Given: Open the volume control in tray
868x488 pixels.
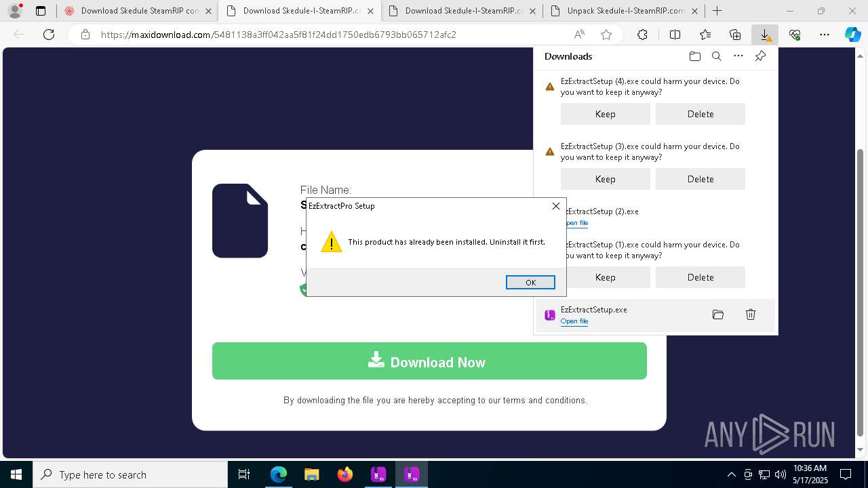Looking at the screenshot, I should pyautogui.click(x=780, y=474).
